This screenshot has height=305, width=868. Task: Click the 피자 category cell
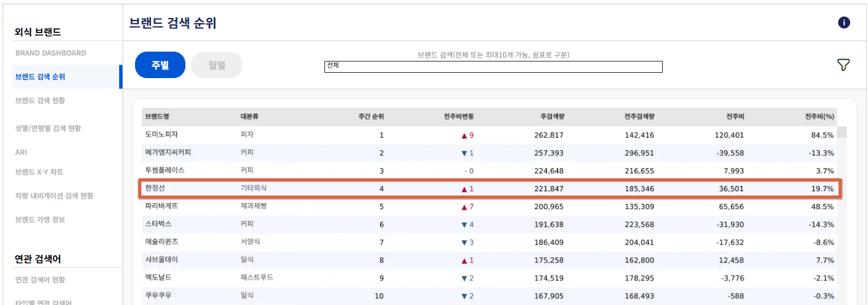click(247, 134)
